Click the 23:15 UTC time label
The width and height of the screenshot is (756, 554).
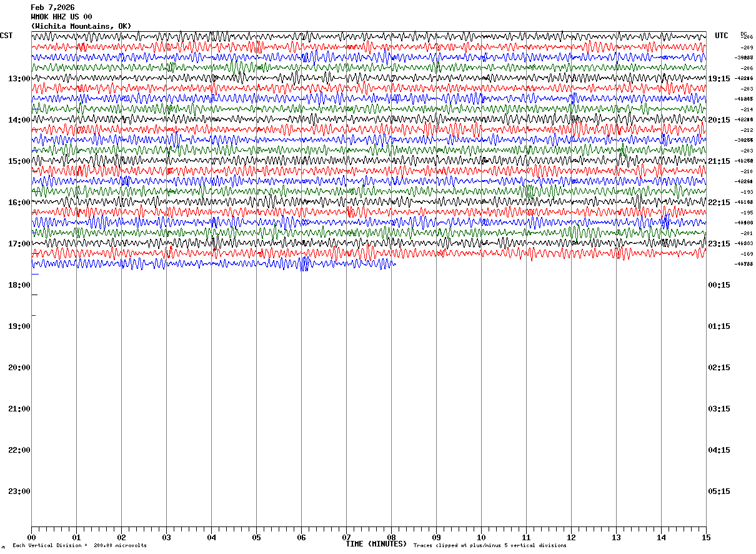(x=719, y=244)
